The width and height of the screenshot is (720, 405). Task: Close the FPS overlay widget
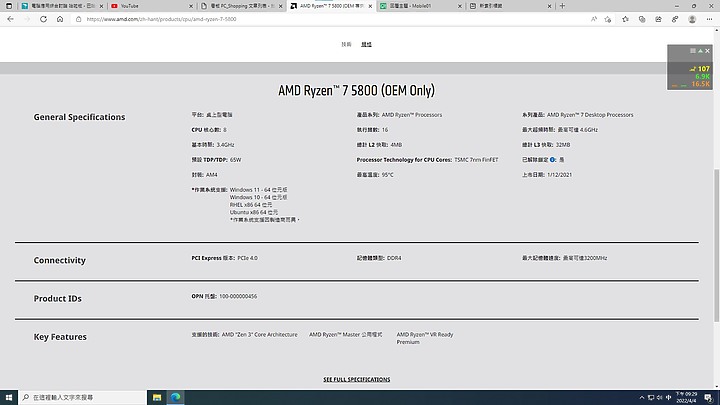click(x=708, y=51)
